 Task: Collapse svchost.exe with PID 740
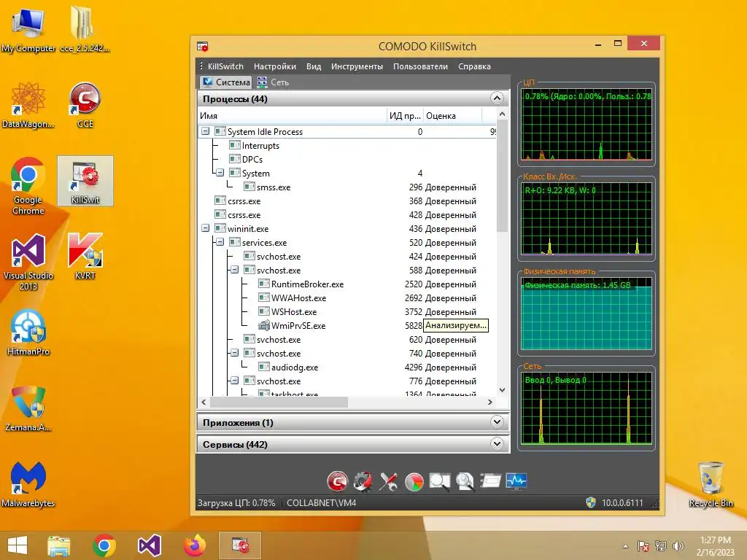(x=234, y=353)
